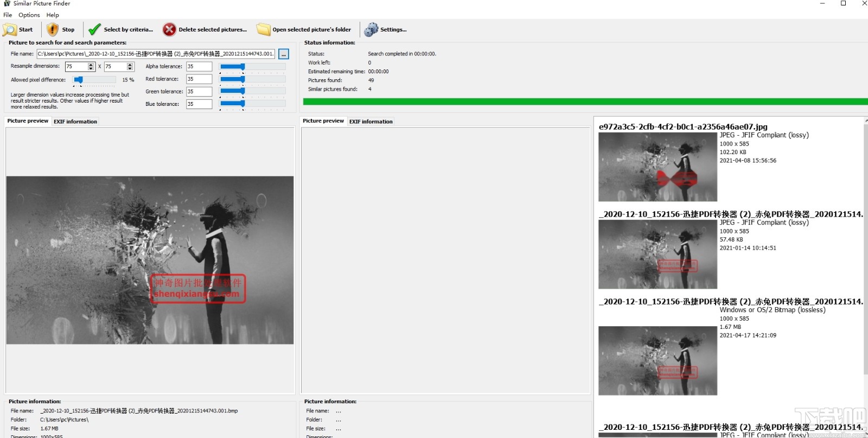Open the File menu
This screenshot has height=438, width=868.
8,15
